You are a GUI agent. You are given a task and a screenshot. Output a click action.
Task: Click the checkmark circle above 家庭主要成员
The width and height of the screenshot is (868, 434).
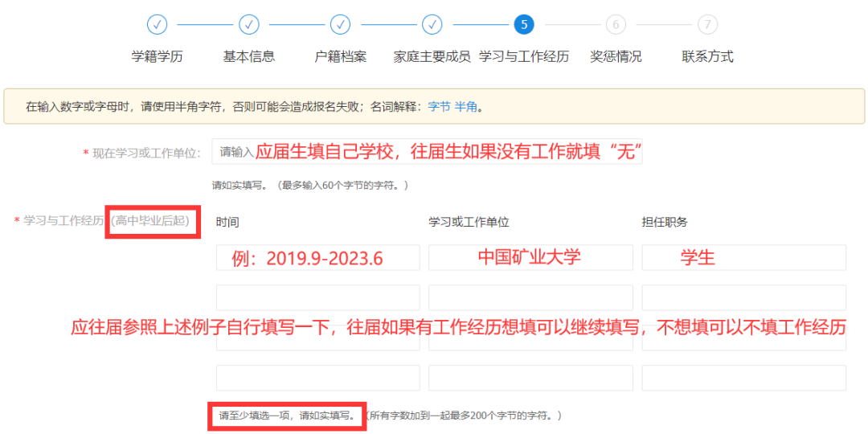click(432, 25)
